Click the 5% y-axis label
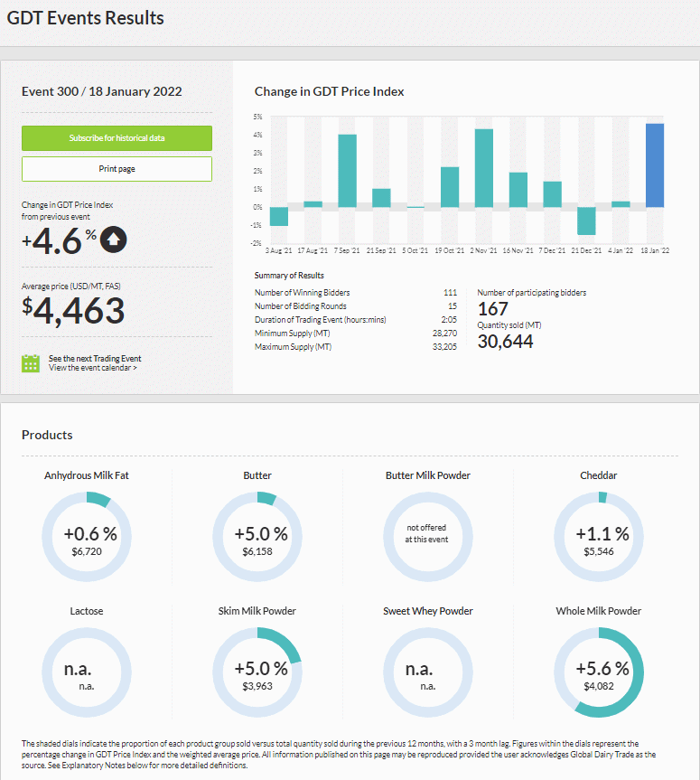 [257, 117]
